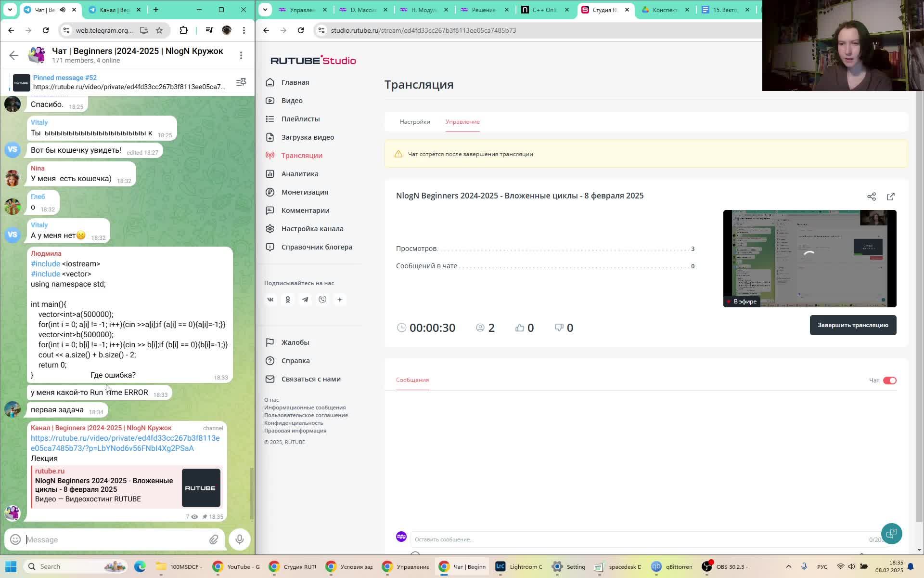Switch to the Настройки tab
The height and width of the screenshot is (578, 924).
[415, 122]
